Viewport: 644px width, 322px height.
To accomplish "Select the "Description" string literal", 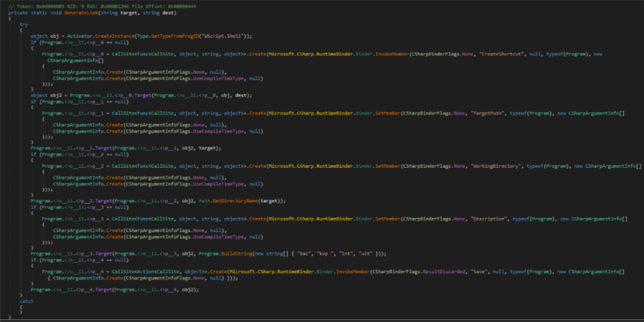I will (x=489, y=219).
